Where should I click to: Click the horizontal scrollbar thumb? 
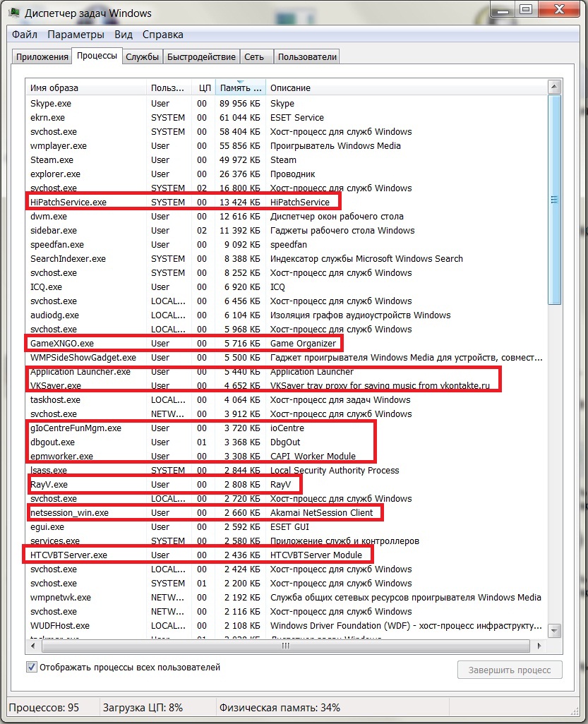click(x=285, y=646)
